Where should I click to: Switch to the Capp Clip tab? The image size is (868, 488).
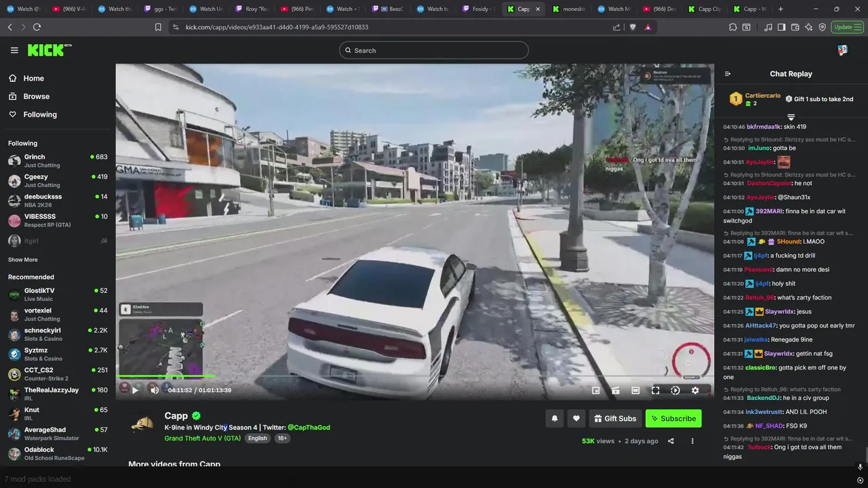click(705, 9)
